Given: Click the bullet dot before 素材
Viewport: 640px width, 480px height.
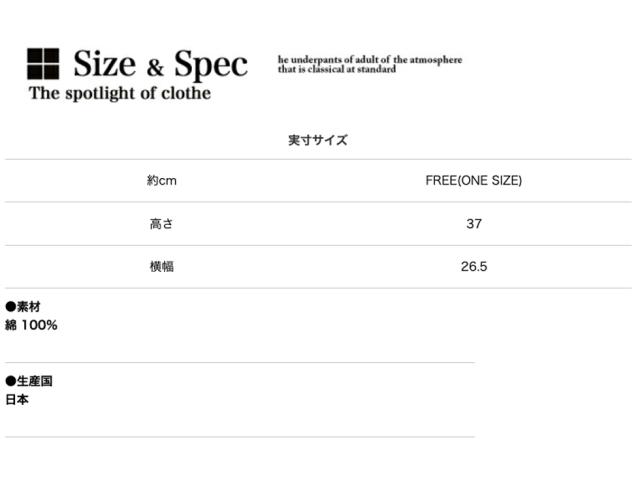Looking at the screenshot, I should coord(11,307).
